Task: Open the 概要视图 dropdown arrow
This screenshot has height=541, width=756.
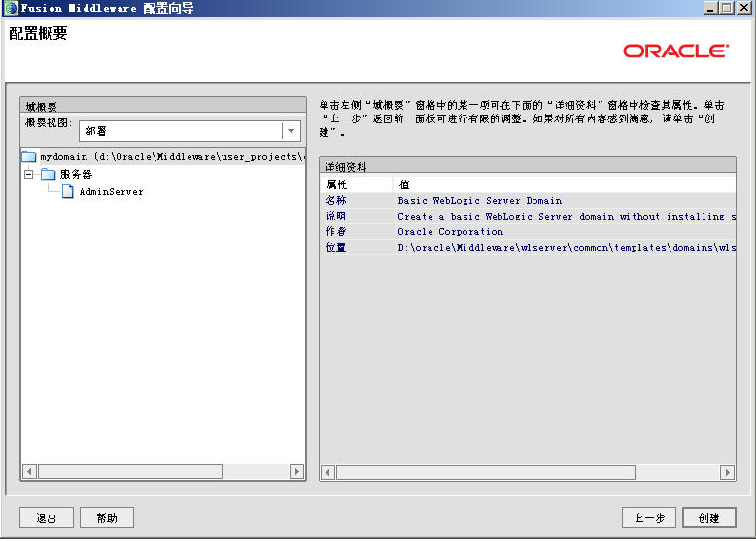Action: click(292, 131)
